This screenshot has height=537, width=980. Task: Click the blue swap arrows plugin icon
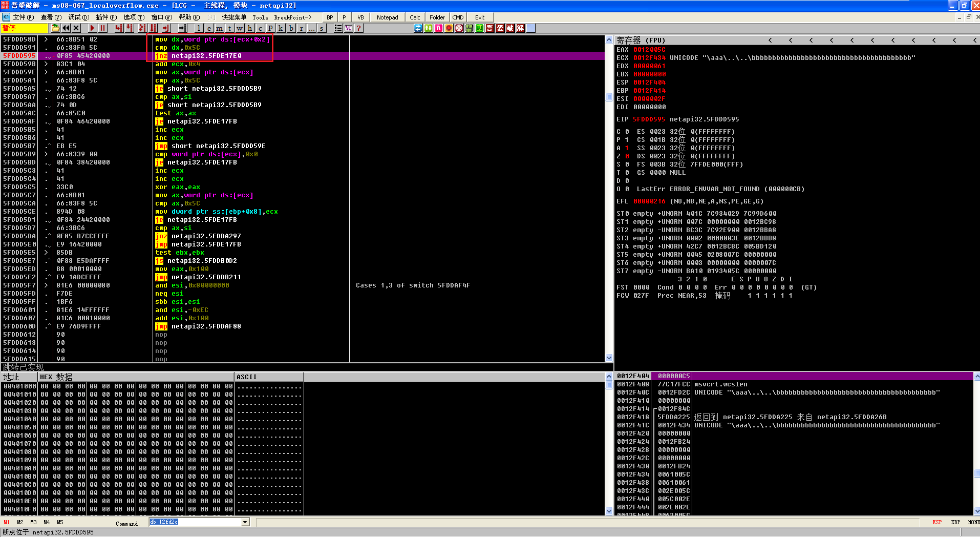click(418, 28)
